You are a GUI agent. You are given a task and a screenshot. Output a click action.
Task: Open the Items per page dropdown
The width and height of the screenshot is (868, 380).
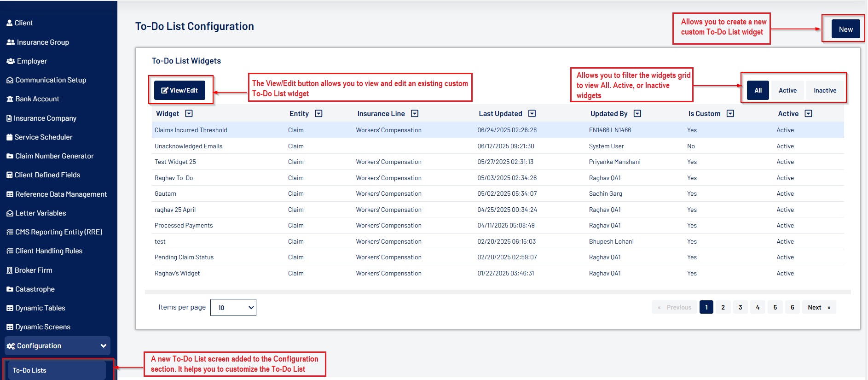click(x=233, y=308)
